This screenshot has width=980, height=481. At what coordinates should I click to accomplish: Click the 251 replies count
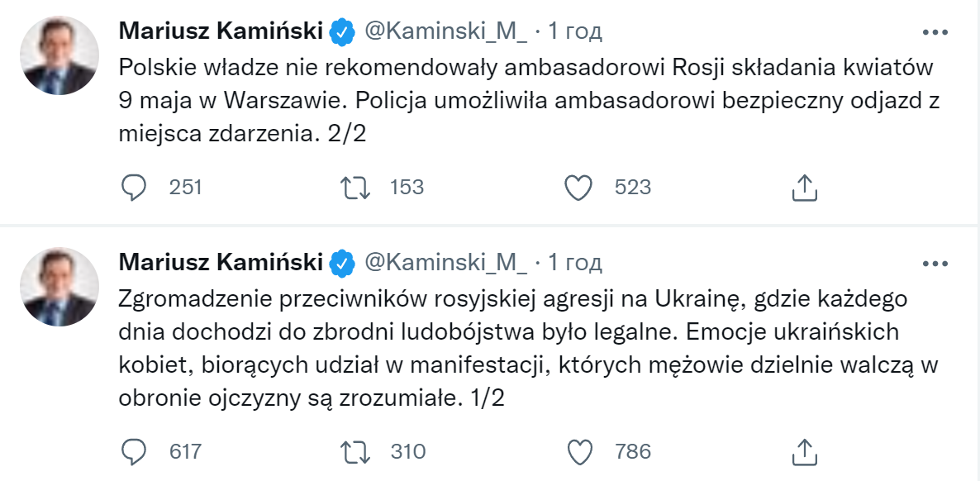click(186, 187)
